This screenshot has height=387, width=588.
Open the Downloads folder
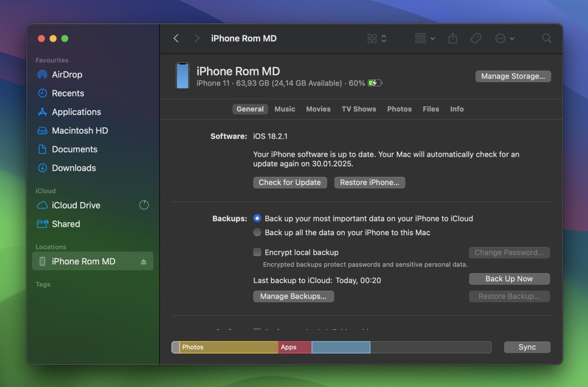[x=73, y=168]
